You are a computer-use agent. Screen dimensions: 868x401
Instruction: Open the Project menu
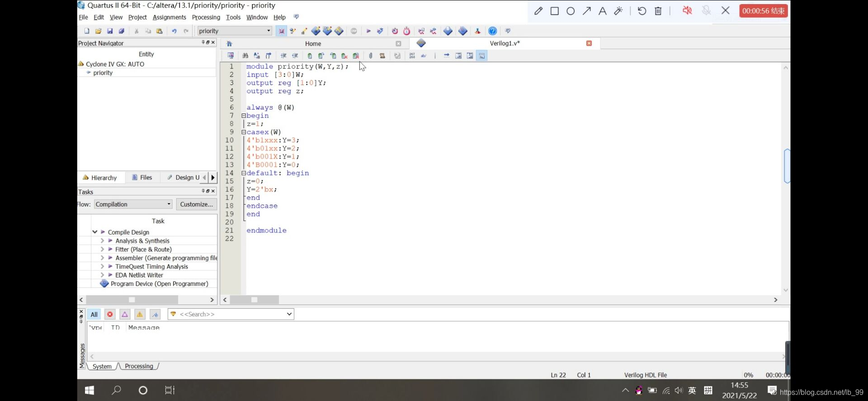pyautogui.click(x=137, y=17)
